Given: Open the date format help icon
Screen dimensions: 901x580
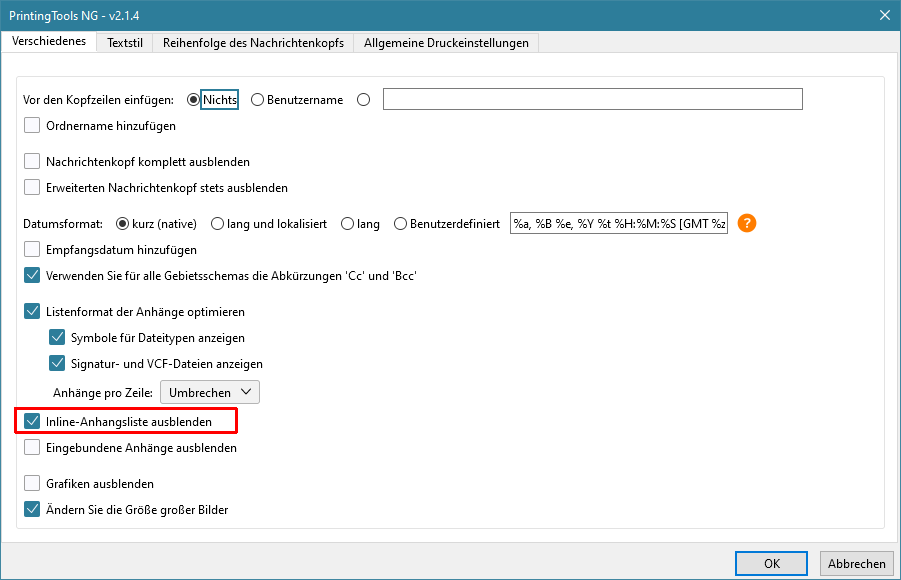Looking at the screenshot, I should [x=746, y=223].
